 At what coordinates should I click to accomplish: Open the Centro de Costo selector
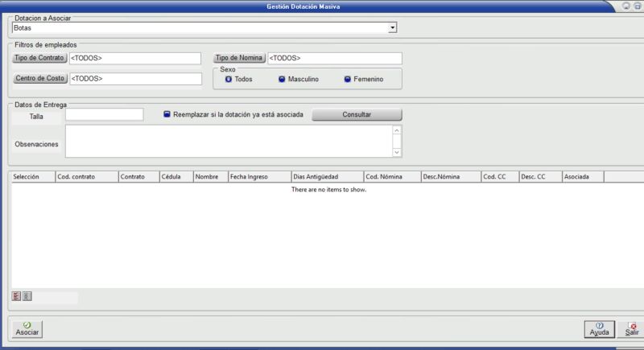[39, 79]
